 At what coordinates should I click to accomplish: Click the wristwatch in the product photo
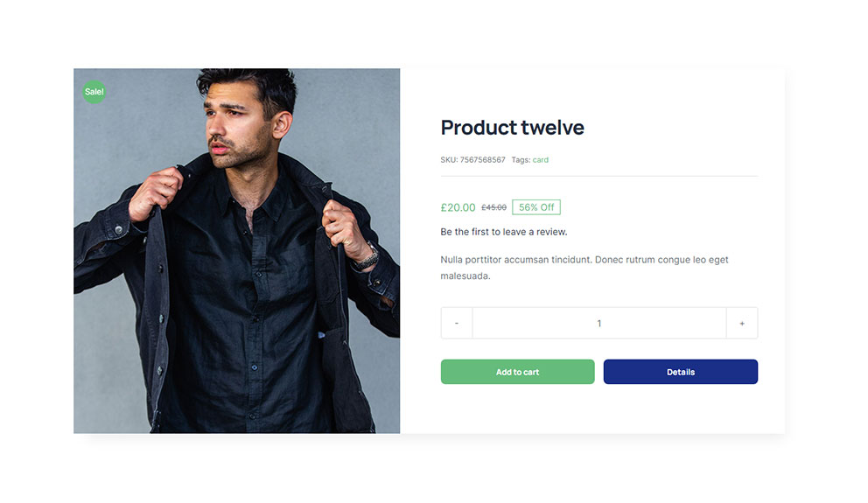(367, 256)
